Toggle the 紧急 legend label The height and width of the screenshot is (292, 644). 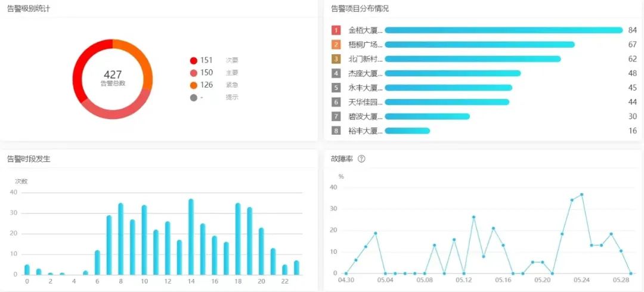pos(231,85)
